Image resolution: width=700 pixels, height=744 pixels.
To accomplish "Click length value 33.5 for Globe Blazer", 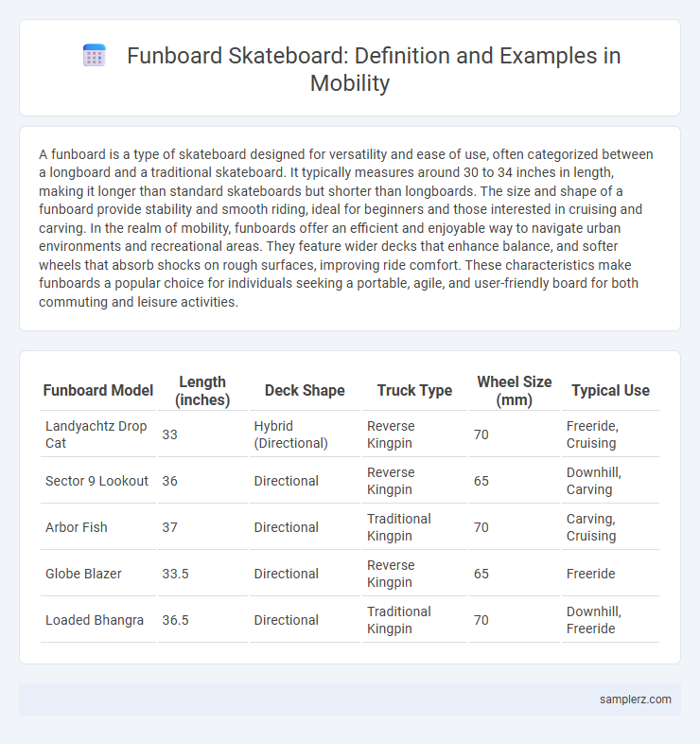I will pyautogui.click(x=176, y=574).
